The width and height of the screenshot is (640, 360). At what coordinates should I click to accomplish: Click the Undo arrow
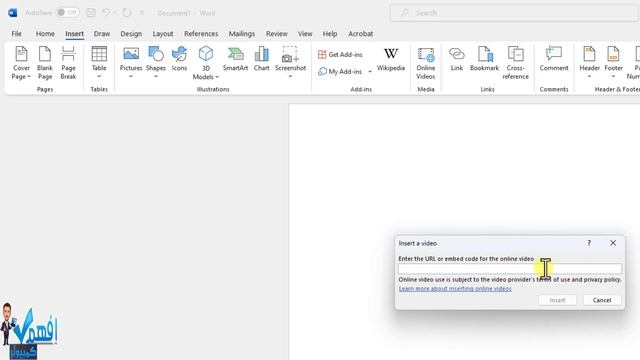[x=106, y=13]
